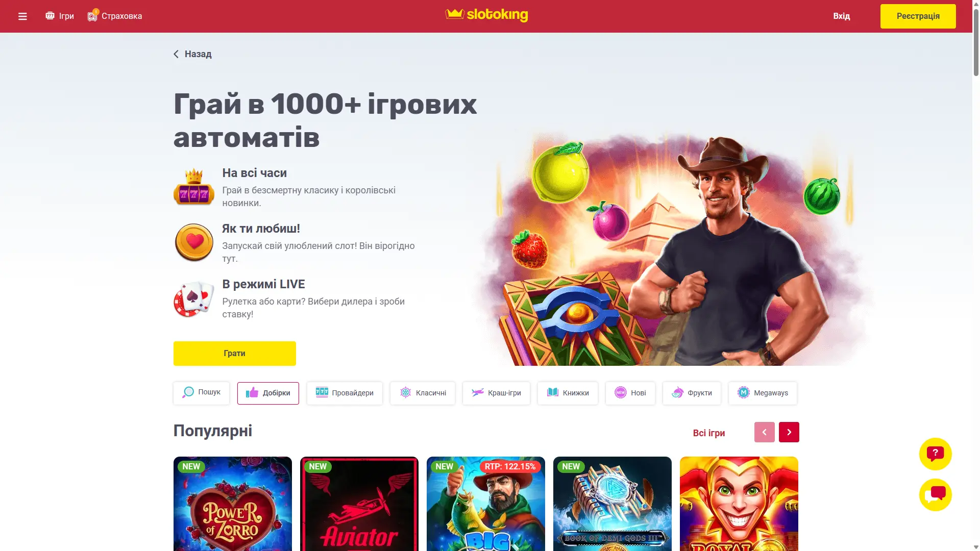
Task: Click the Реєстрація button
Action: pos(918,16)
